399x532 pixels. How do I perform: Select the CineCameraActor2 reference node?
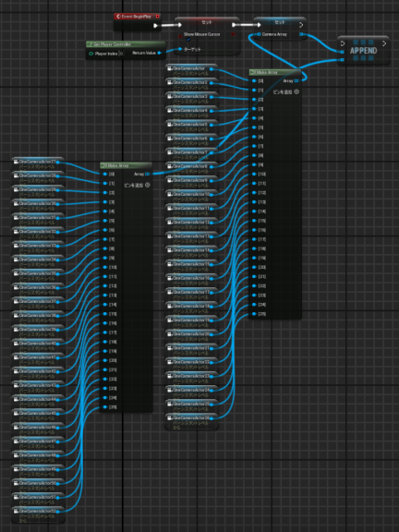point(192,84)
